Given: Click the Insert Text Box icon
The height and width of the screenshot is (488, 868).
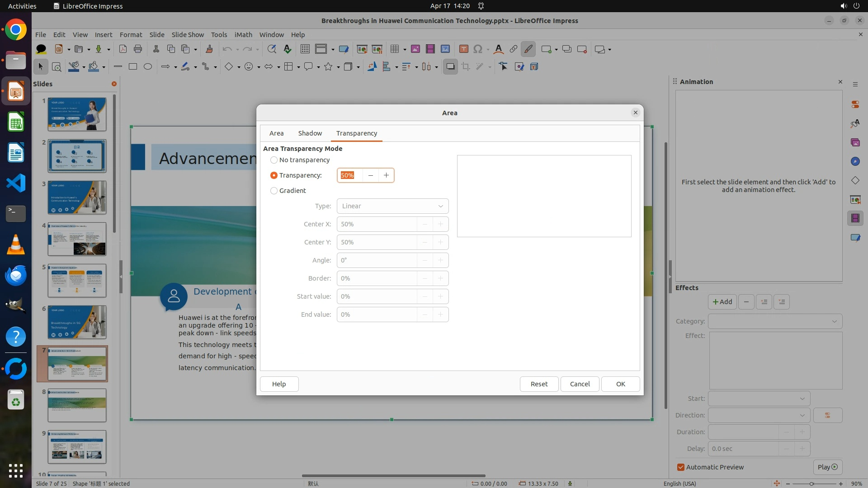Looking at the screenshot, I should click(x=463, y=49).
